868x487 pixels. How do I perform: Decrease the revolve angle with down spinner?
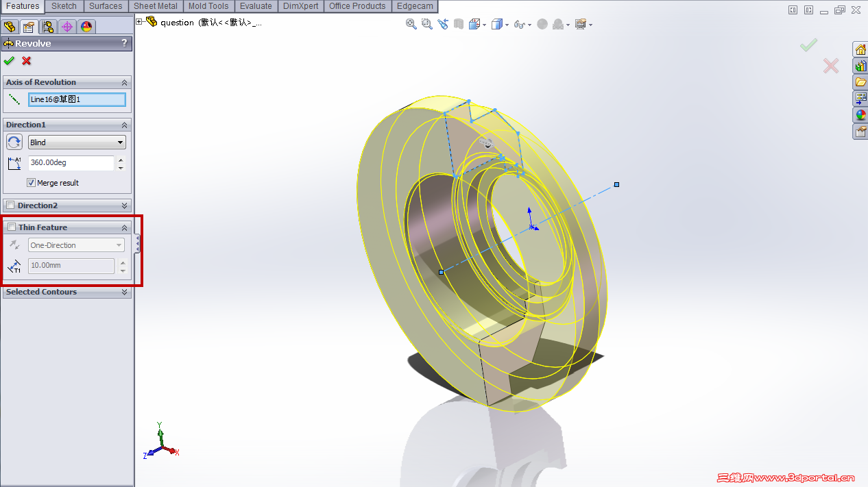click(121, 167)
